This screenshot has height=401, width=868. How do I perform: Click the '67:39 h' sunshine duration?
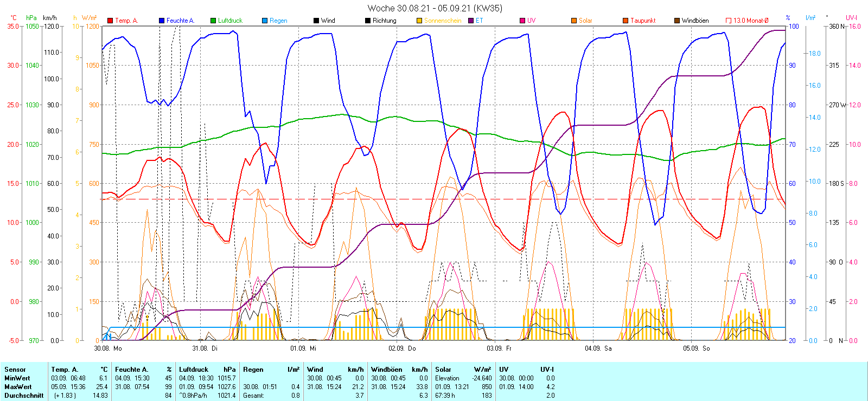pyautogui.click(x=445, y=396)
